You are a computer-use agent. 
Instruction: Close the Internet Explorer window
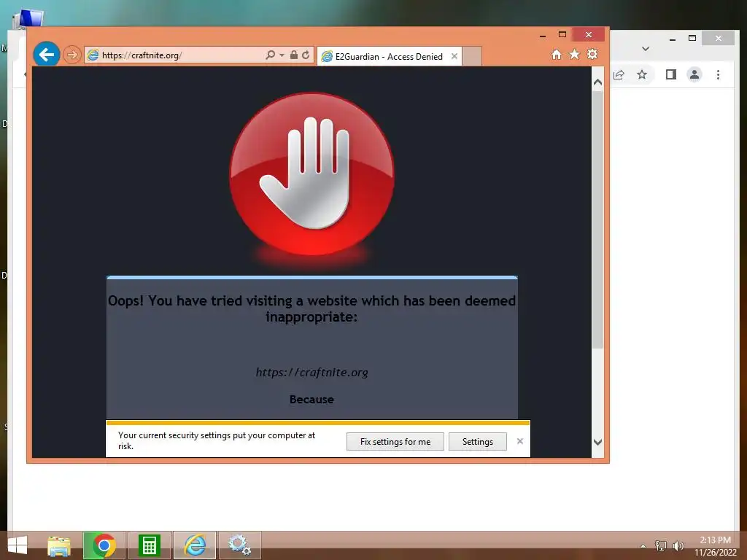[589, 35]
